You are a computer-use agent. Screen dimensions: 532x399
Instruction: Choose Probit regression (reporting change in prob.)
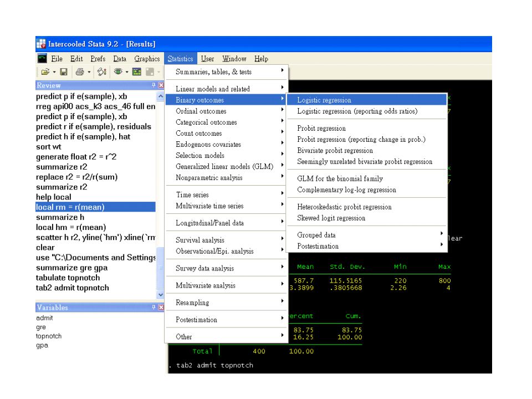coord(367,139)
